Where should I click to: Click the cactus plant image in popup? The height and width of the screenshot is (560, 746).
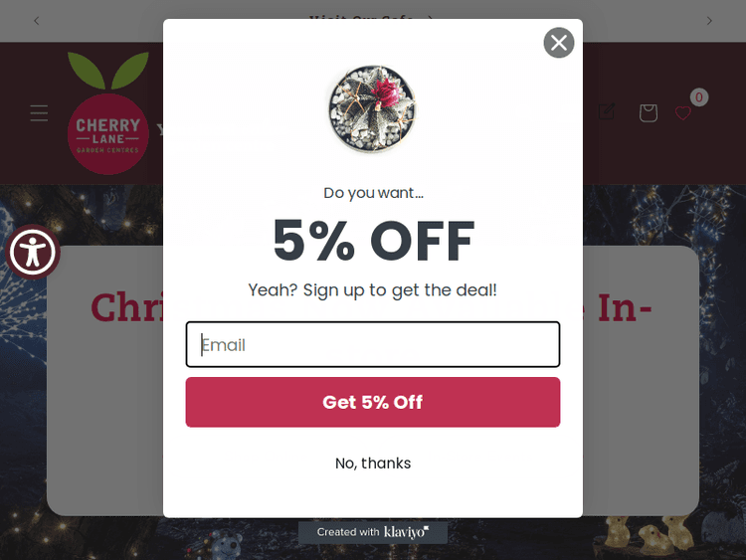[373, 109]
